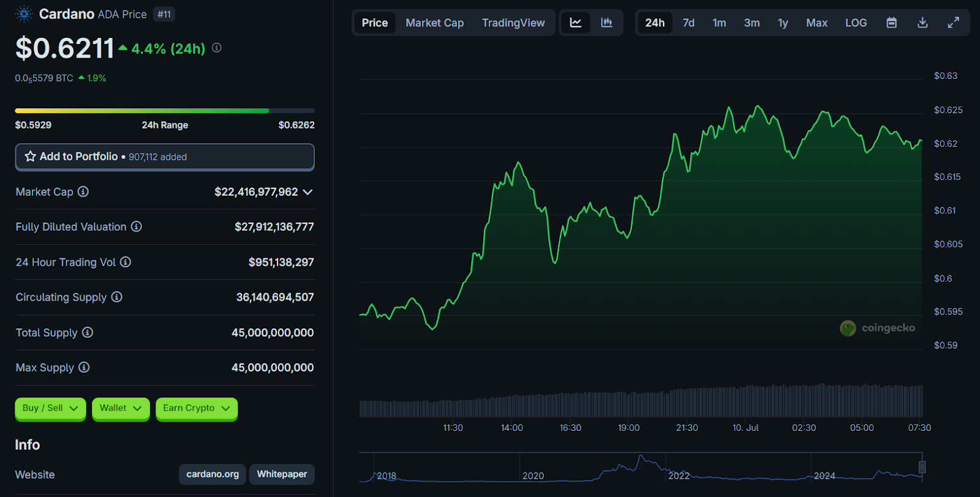Open the Wallet dropdown
The width and height of the screenshot is (980, 497).
click(121, 408)
